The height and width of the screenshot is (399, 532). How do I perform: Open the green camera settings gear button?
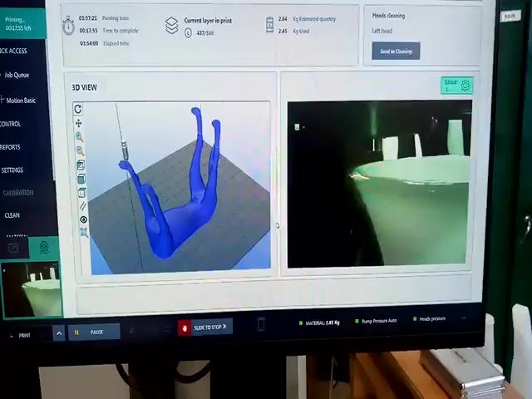coord(456,86)
